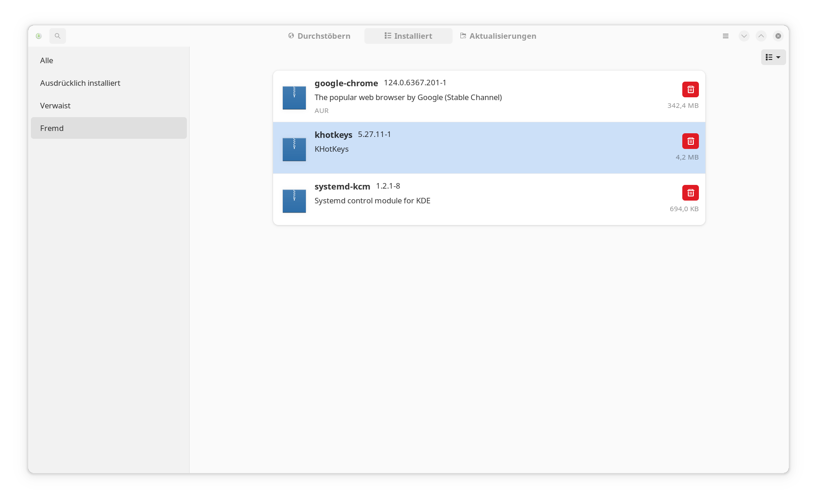Minimize window with the down chevron button
The height and width of the screenshot is (504, 817).
[x=744, y=36]
